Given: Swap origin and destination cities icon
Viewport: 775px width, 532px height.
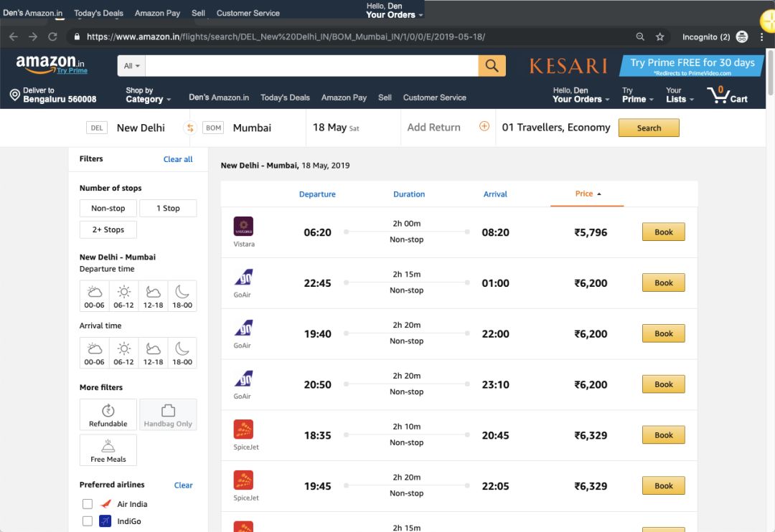Looking at the screenshot, I should point(189,128).
